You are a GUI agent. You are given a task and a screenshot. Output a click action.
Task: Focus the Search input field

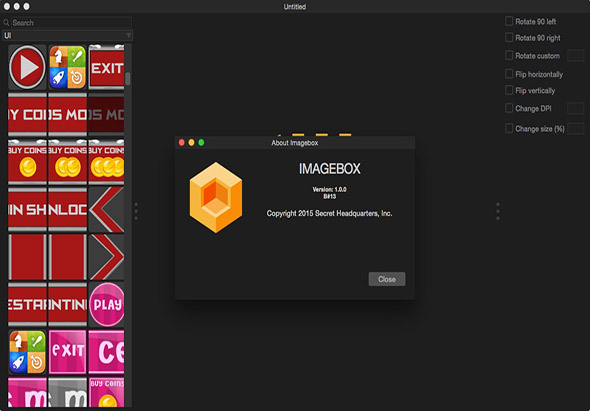click(71, 23)
